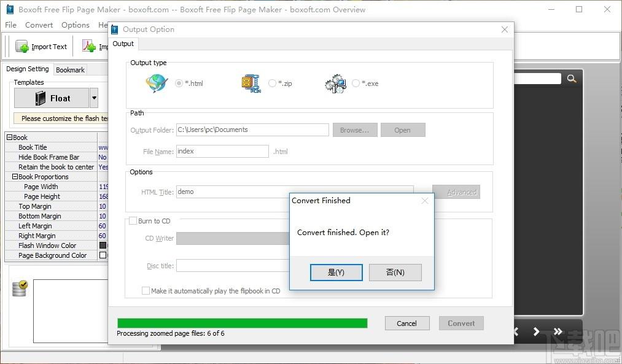Select the Left Margin property row
622x364 pixels.
click(56, 226)
